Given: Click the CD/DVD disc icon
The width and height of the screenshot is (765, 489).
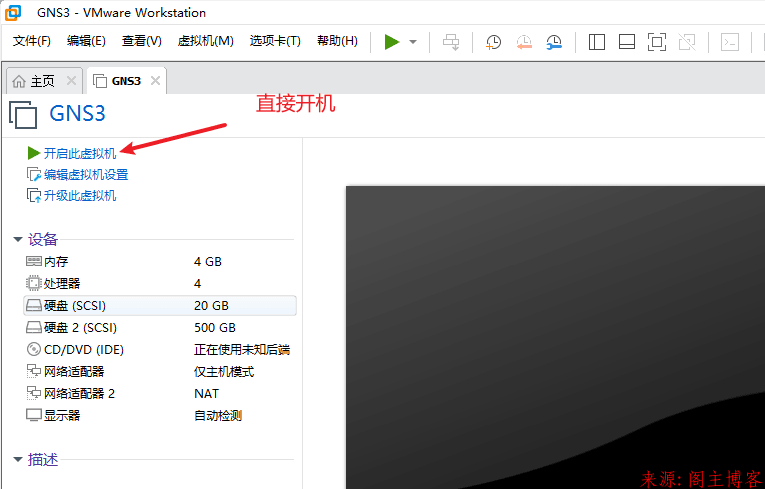Looking at the screenshot, I should click(x=34, y=349).
